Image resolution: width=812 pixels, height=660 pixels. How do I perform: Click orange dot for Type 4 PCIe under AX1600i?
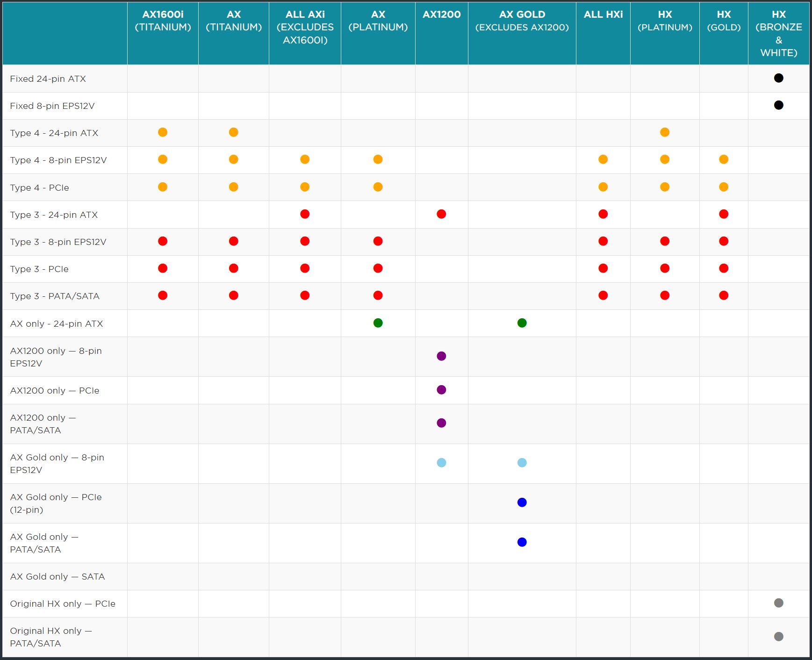click(x=163, y=187)
